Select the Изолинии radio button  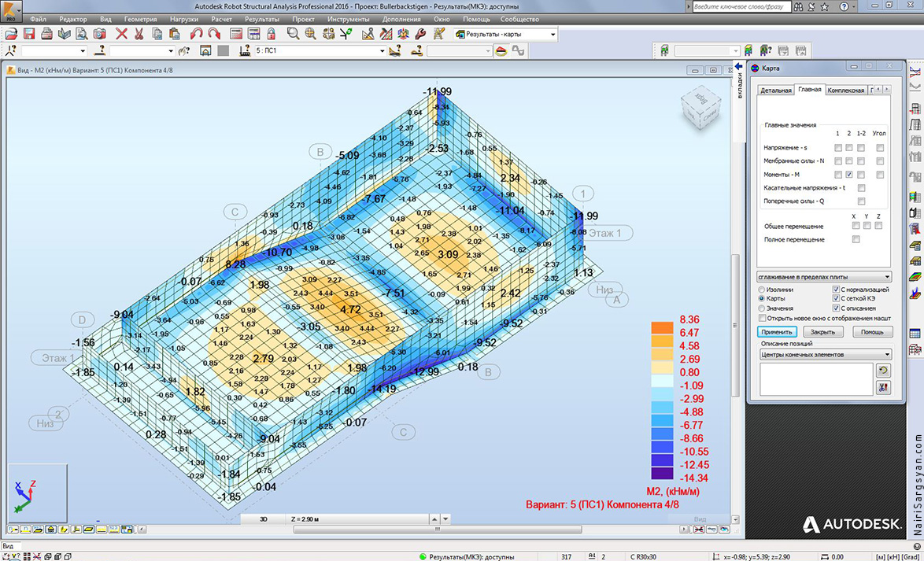pyautogui.click(x=763, y=290)
